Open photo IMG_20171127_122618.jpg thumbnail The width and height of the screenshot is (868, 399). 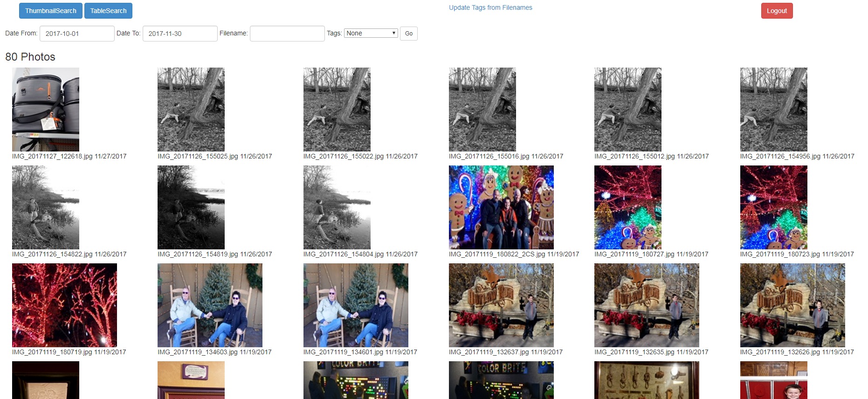(x=46, y=109)
